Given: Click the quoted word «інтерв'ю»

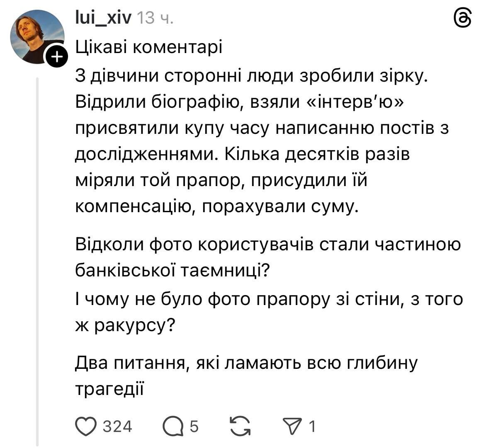Looking at the screenshot, I should [355, 102].
